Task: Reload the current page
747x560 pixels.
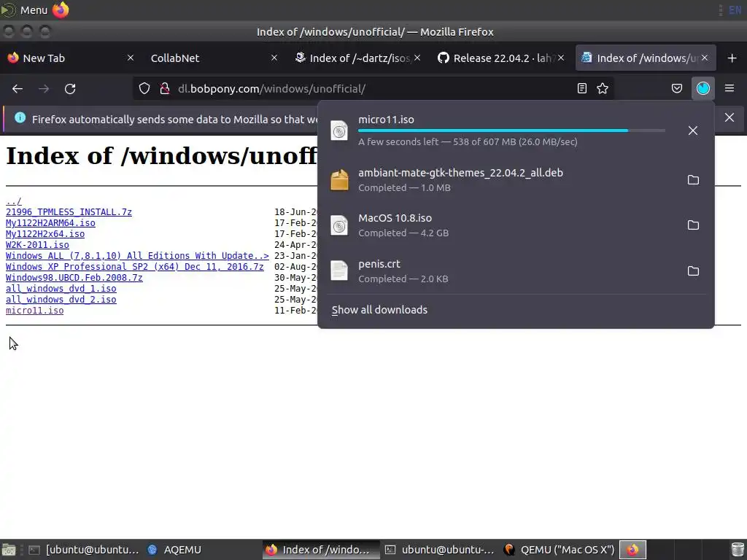Action: pos(70,88)
